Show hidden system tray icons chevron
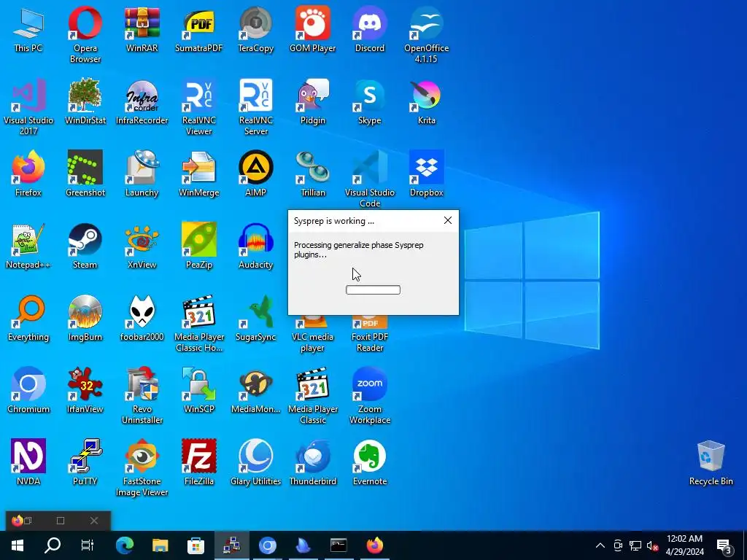The image size is (747, 560). (x=600, y=545)
